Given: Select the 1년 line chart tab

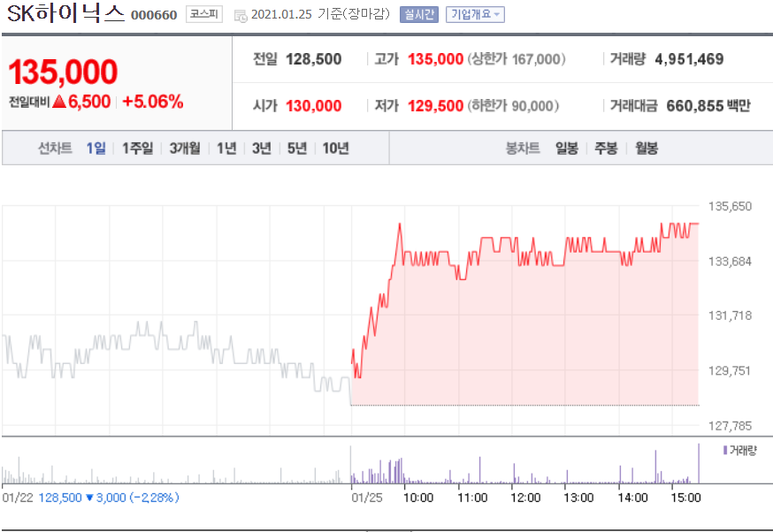Looking at the screenshot, I should tap(226, 148).
